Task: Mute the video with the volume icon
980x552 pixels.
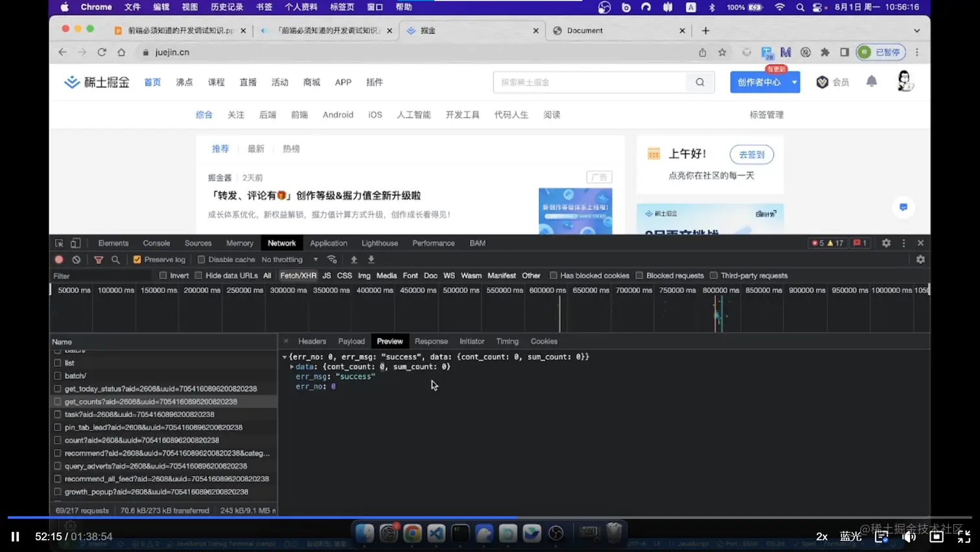Action: [x=909, y=536]
